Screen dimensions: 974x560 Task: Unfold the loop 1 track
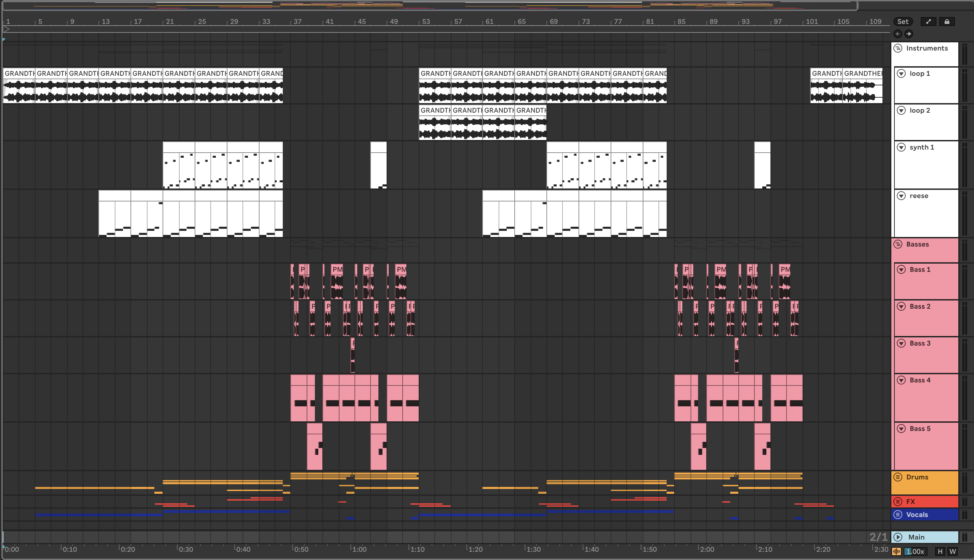pyautogui.click(x=901, y=73)
